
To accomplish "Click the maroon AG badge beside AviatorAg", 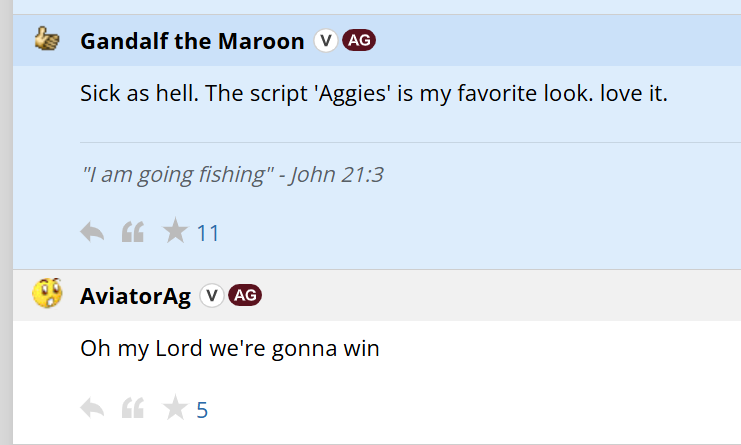I will (245, 296).
